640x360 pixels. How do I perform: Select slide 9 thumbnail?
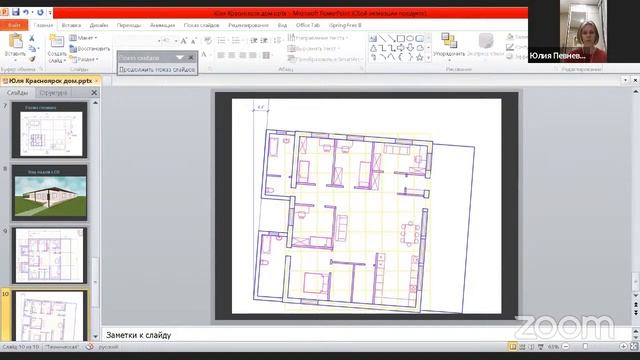[x=49, y=256]
